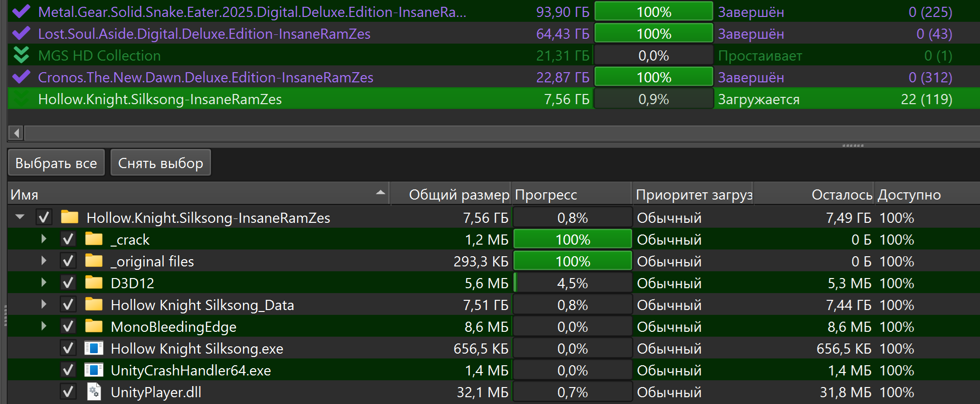The image size is (980, 404).
Task: Click the stalled download arrows icon for MGS HD Collection
Action: point(21,55)
